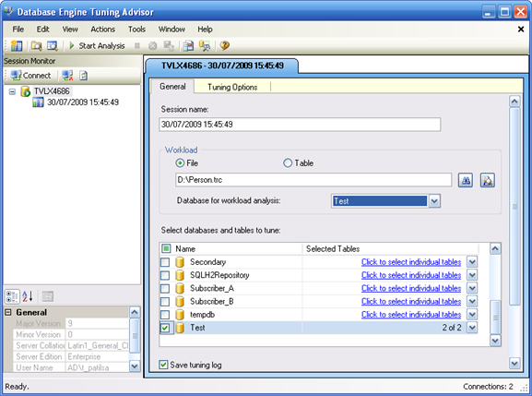Collapse the TVLX4686 tree node
This screenshot has height=396, width=532.
click(x=12, y=91)
